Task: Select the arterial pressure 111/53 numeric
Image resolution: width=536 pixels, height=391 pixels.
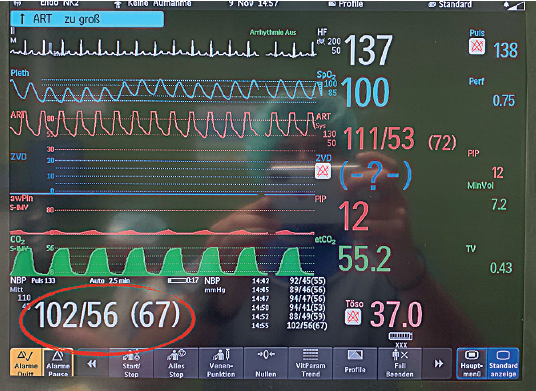Action: click(x=379, y=139)
